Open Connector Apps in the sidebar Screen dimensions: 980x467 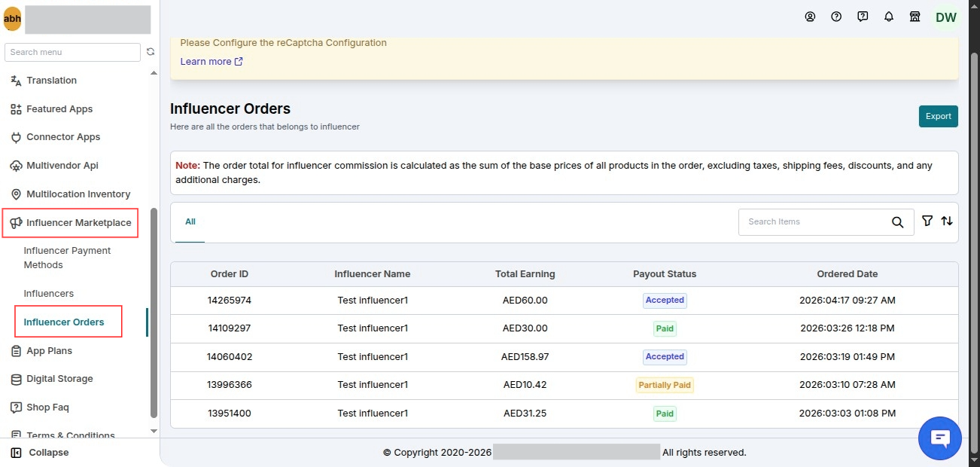coord(63,137)
